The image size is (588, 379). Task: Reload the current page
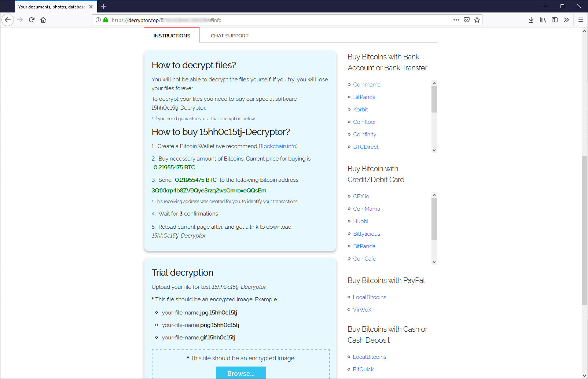point(32,20)
